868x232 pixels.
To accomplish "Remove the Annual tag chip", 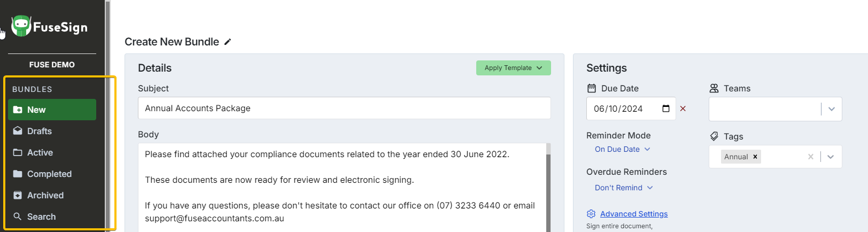I will tap(755, 157).
